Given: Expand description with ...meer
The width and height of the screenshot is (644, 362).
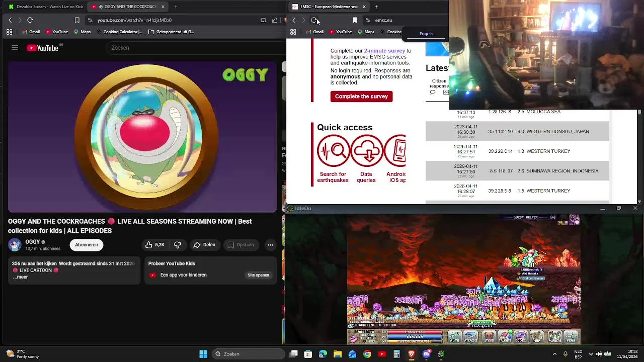Looking at the screenshot, I should coord(21,277).
